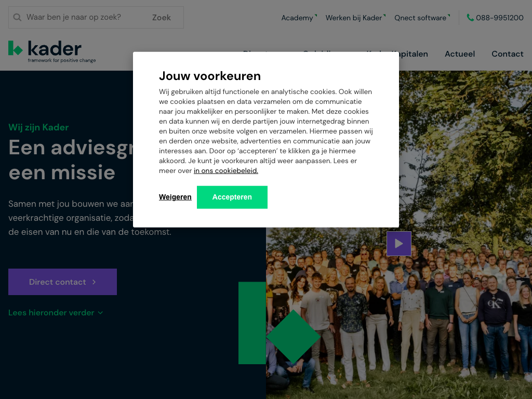The height and width of the screenshot is (399, 532).
Task: Accept cookies with Accepteren button
Action: 232,197
